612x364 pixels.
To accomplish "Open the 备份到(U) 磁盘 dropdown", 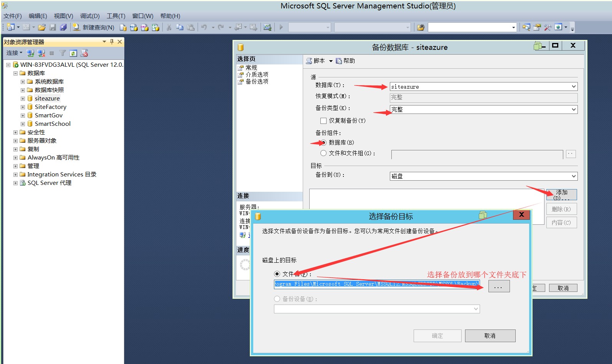I will (x=574, y=176).
